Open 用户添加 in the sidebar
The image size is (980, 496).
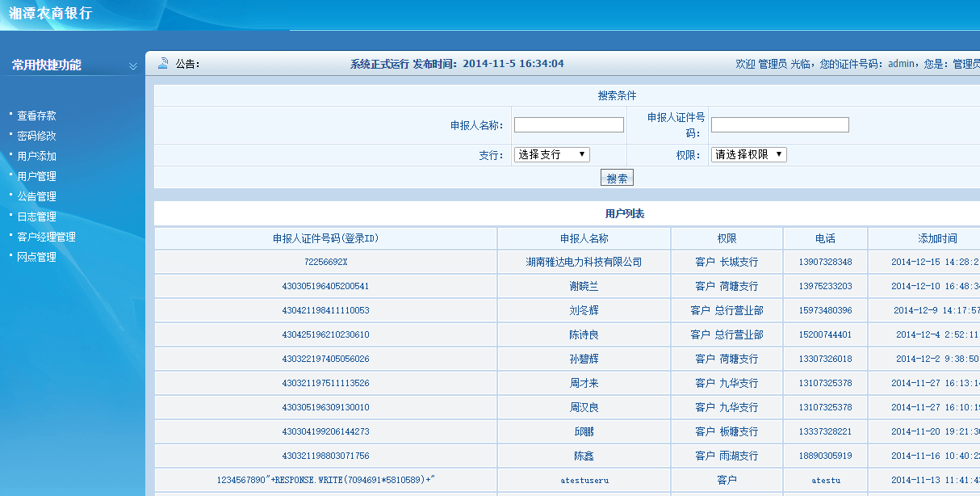click(x=37, y=156)
